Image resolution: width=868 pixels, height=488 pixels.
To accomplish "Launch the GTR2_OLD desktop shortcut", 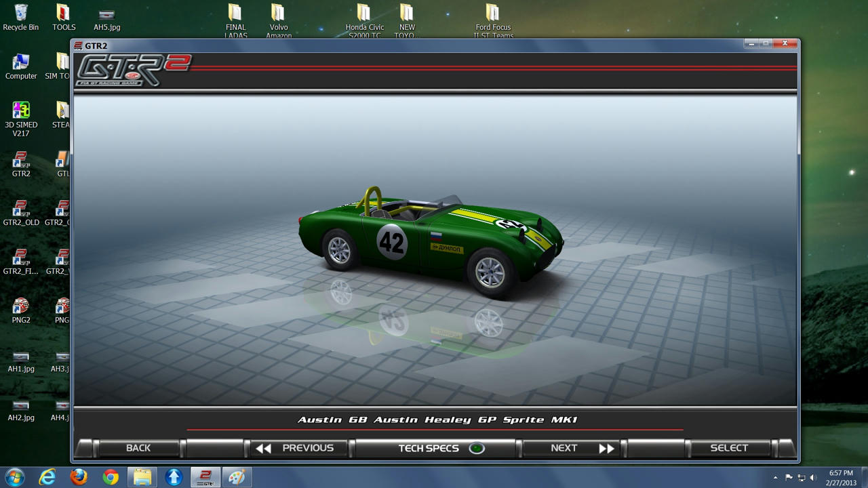I will pos(20,213).
